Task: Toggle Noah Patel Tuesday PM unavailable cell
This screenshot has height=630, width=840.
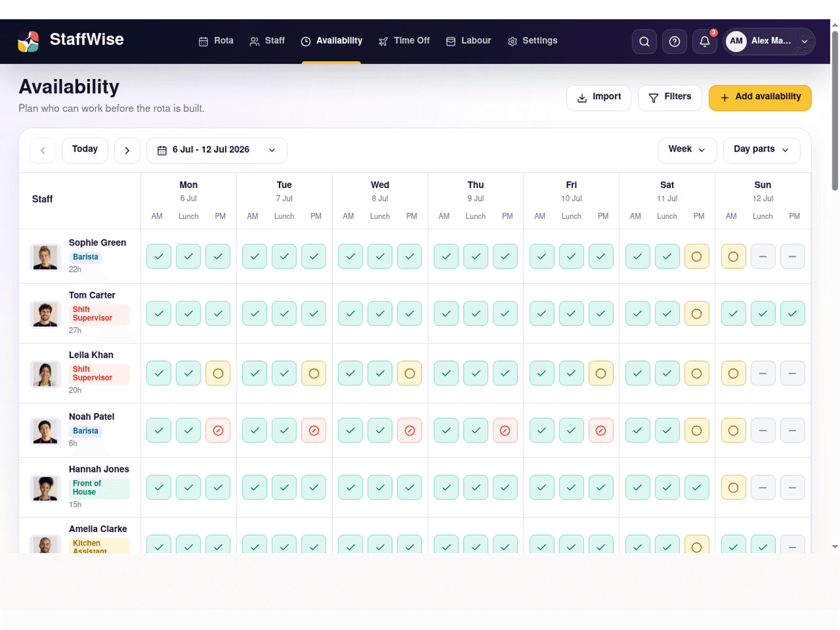Action: [314, 430]
